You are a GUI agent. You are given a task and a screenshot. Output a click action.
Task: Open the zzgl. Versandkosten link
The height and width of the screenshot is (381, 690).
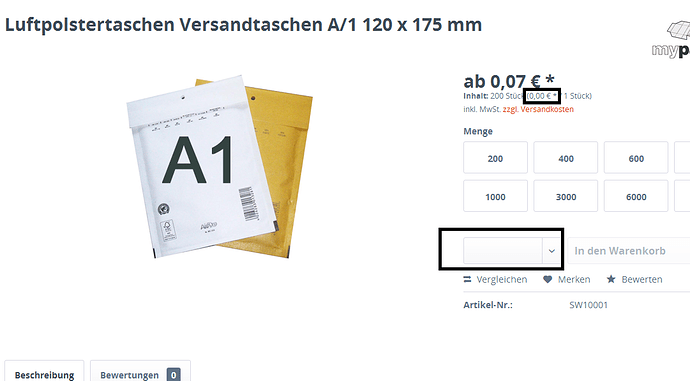[538, 109]
